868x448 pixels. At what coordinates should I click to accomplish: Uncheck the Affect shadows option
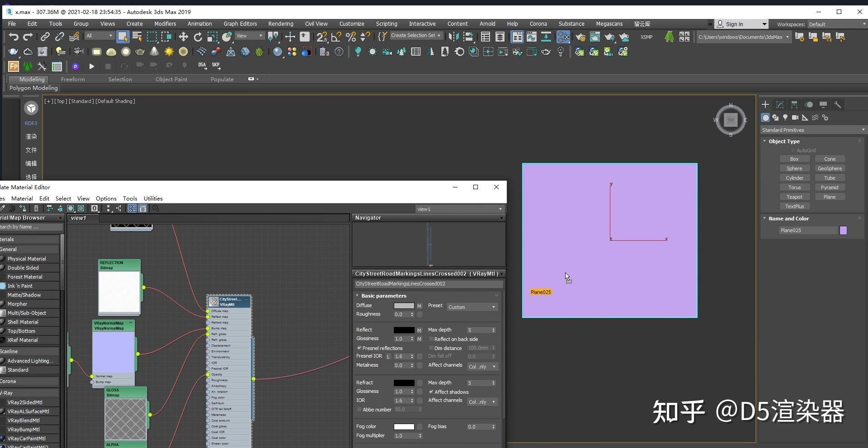[431, 392]
